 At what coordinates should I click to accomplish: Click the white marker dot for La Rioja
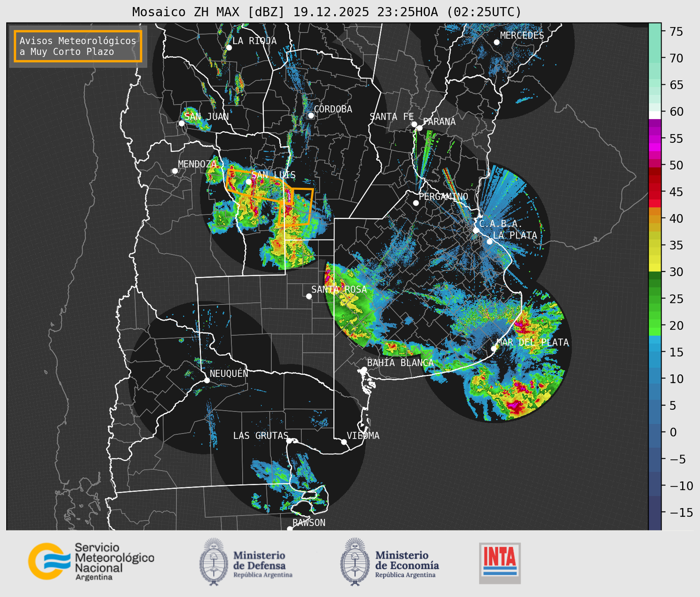click(229, 48)
